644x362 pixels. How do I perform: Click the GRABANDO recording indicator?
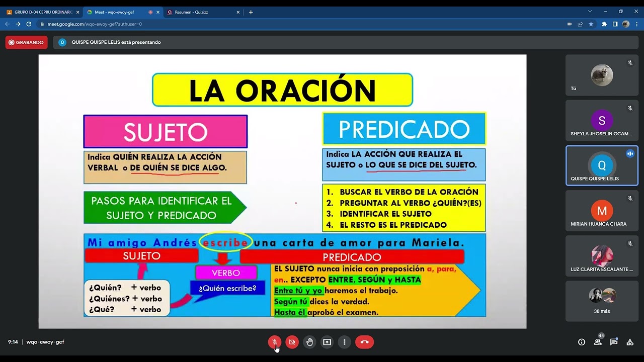(27, 42)
